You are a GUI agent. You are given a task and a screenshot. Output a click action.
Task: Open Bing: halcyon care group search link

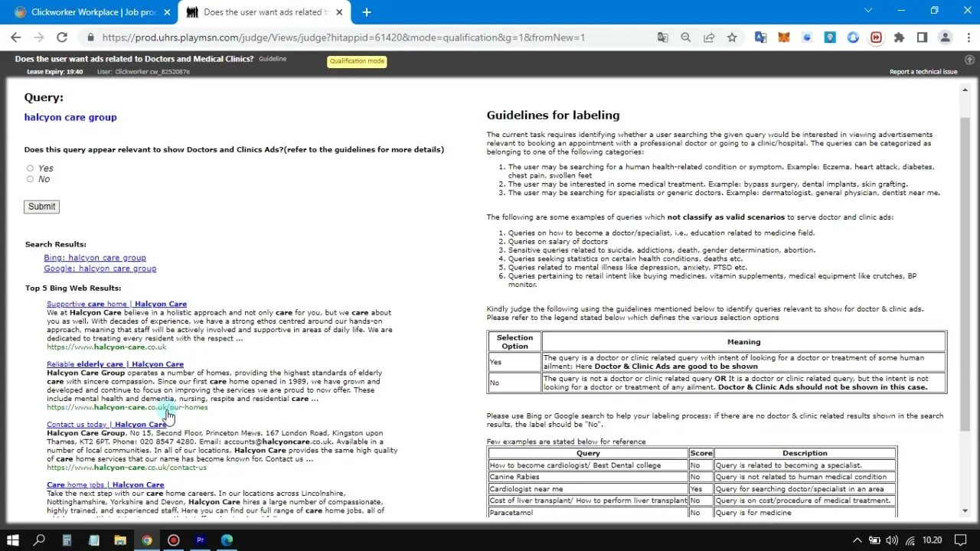(95, 258)
